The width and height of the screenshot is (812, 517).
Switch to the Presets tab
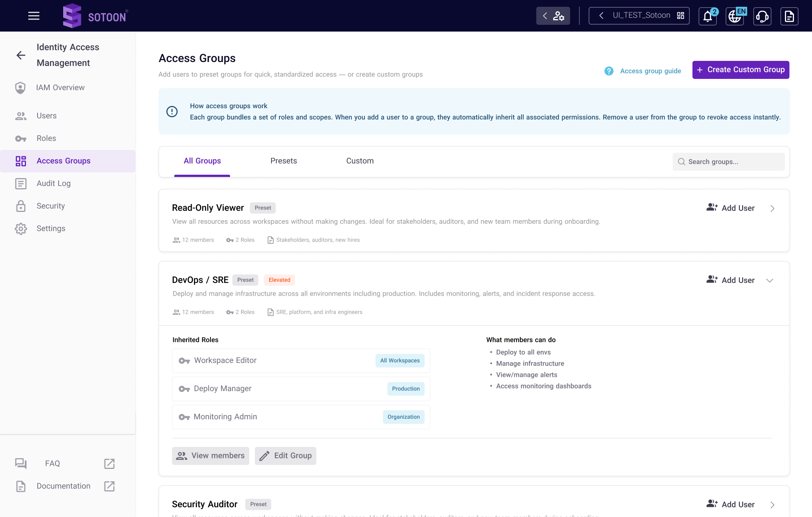(283, 161)
